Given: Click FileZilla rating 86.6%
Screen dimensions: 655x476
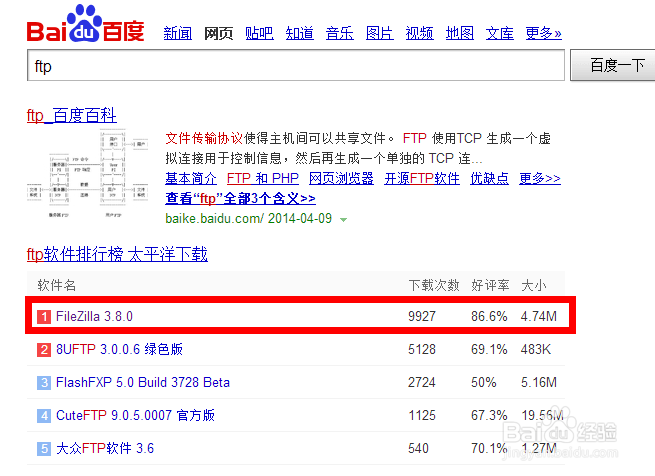Looking at the screenshot, I should point(489,316).
